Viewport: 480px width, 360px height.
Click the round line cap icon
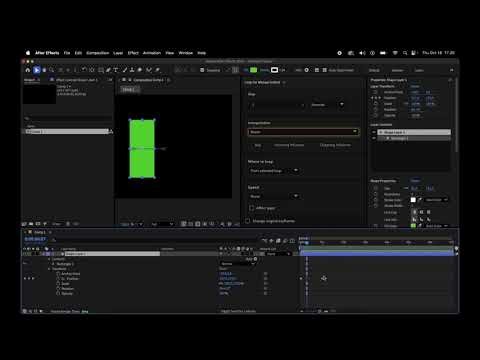(x=421, y=212)
